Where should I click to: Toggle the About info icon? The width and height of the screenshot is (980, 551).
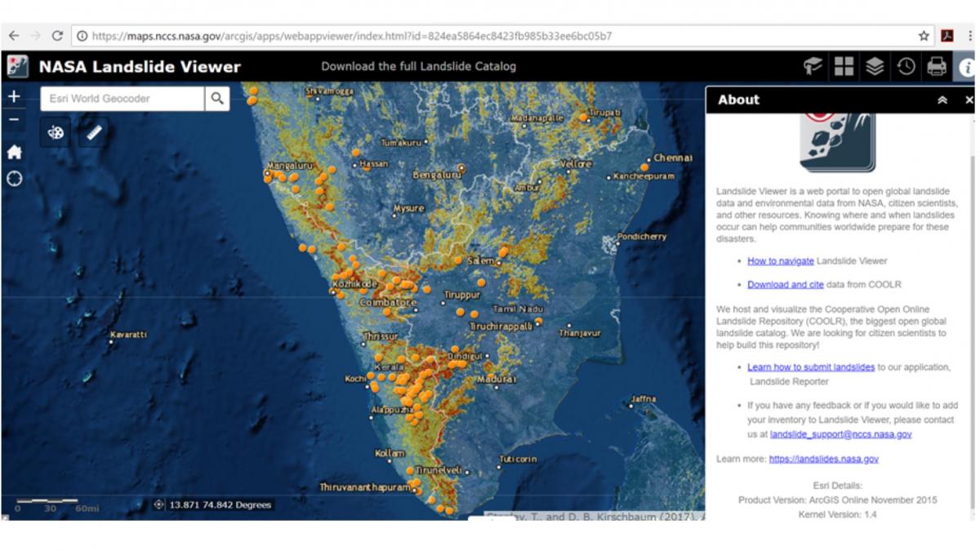(966, 67)
